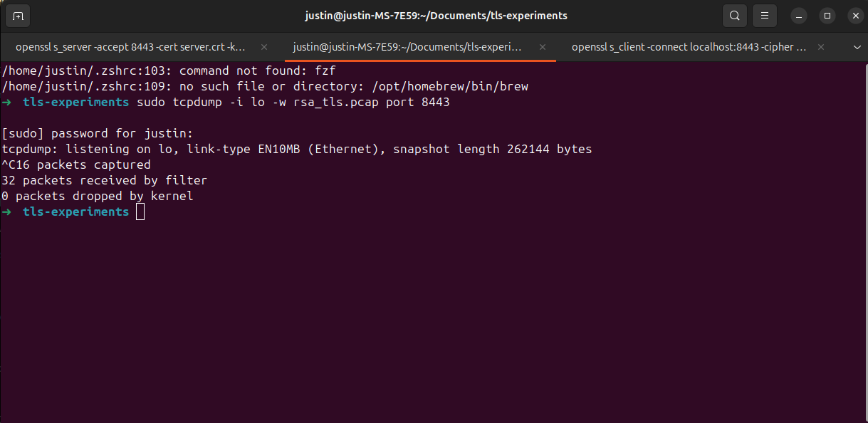Open a new terminal tab

[x=18, y=15]
